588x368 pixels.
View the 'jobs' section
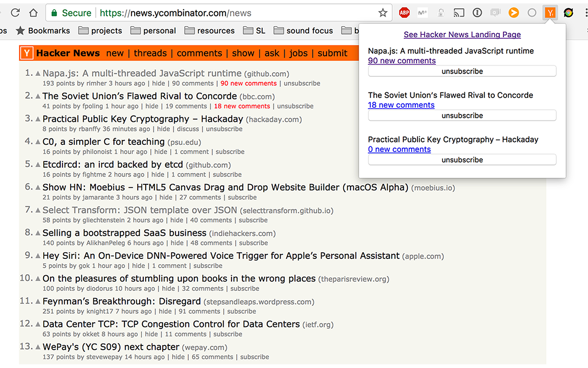coord(299,53)
